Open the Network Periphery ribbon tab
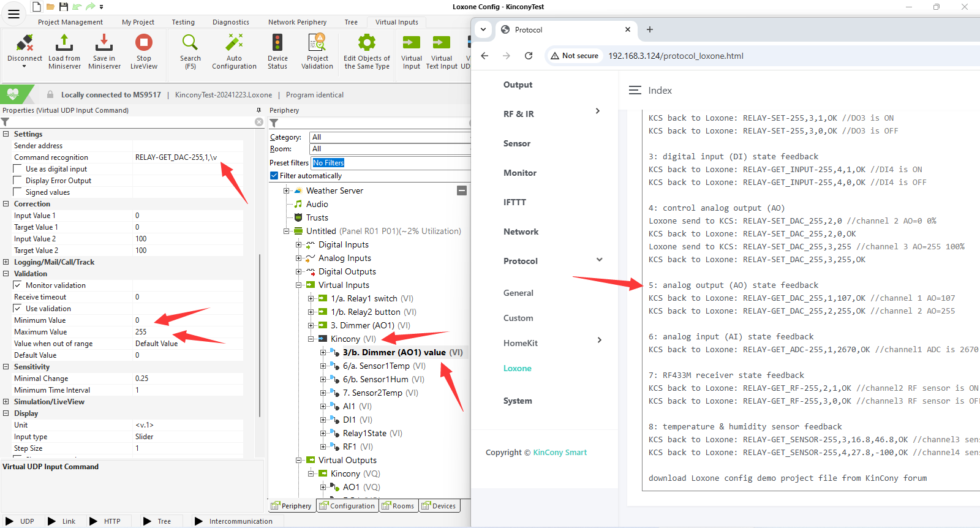The height and width of the screenshot is (528, 980). 297,22
